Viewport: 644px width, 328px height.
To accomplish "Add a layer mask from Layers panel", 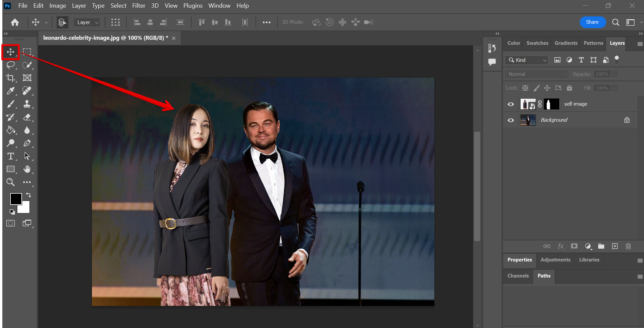I will pos(574,246).
